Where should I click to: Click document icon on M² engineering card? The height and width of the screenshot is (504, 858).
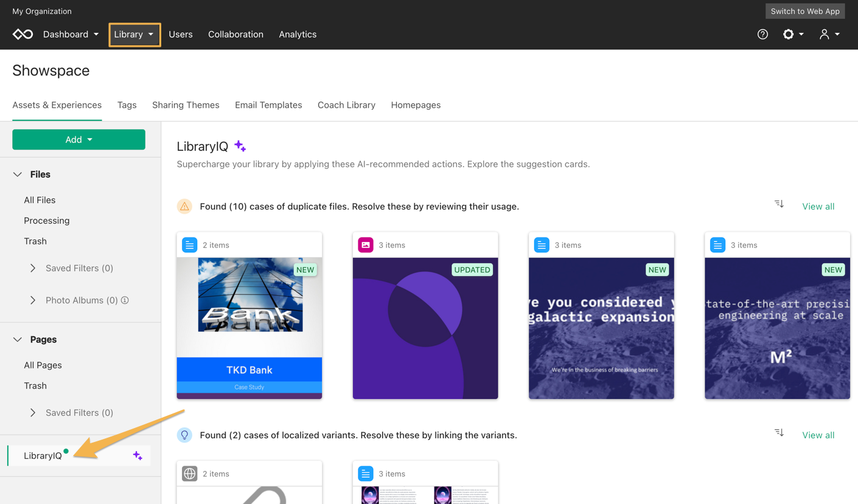(x=718, y=245)
